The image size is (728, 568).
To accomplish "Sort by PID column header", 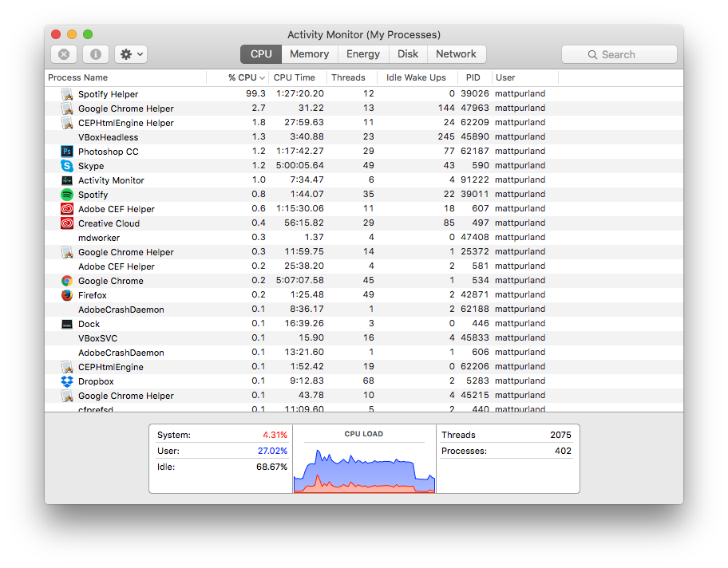I will click(473, 77).
